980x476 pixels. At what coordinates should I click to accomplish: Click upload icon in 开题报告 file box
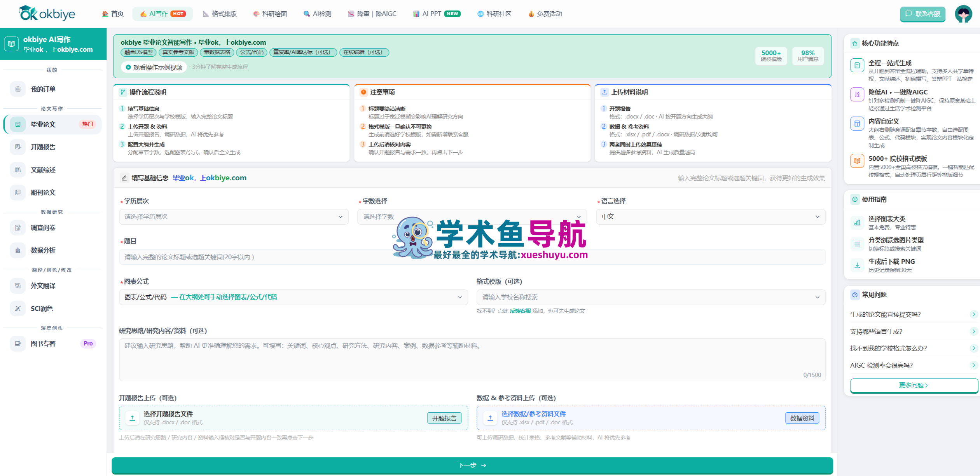(x=133, y=418)
